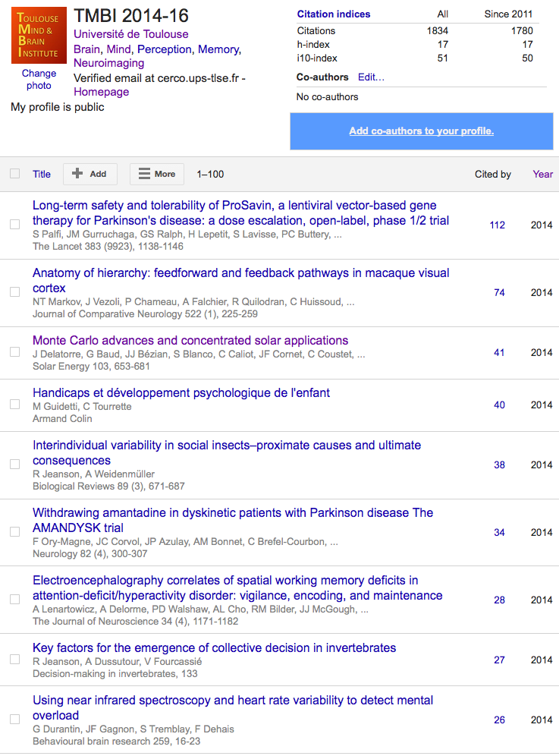The height and width of the screenshot is (756, 559).
Task: Click the TMBI profile logo image
Action: pos(39,36)
